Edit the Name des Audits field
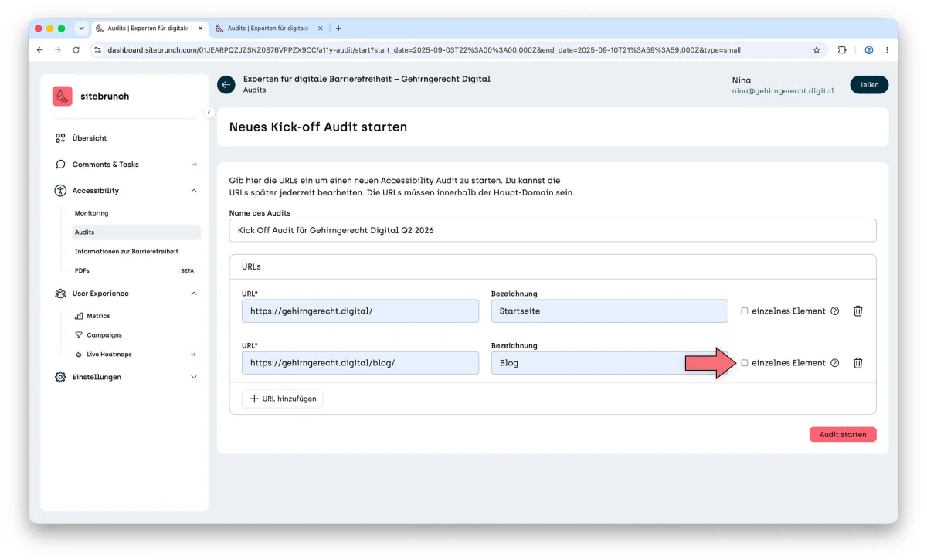 (x=552, y=230)
